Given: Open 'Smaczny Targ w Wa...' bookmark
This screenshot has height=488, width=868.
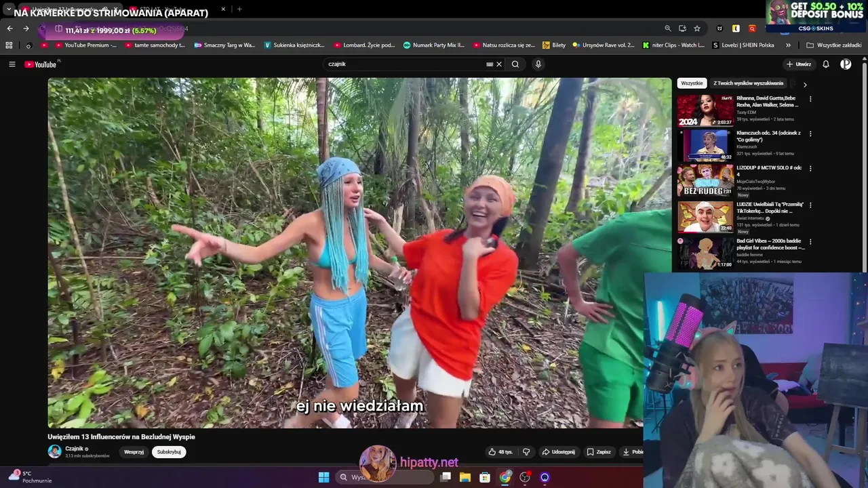Looking at the screenshot, I should pyautogui.click(x=224, y=45).
